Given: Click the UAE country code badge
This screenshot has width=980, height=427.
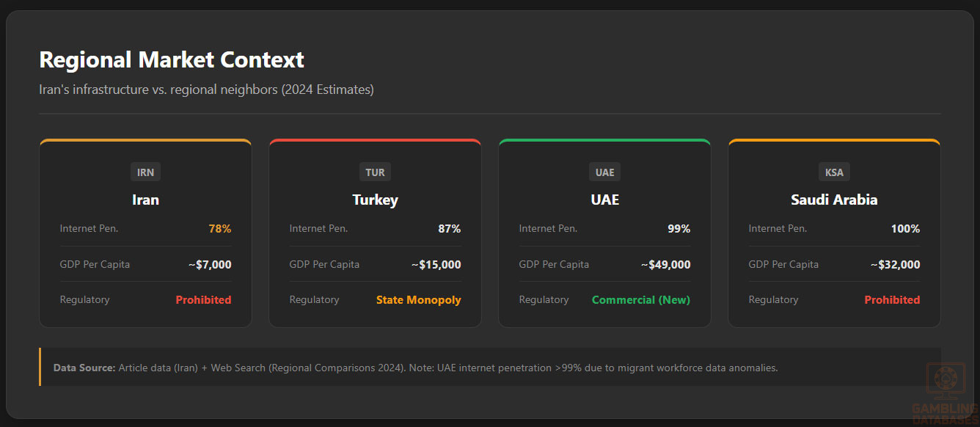Looking at the screenshot, I should coord(604,172).
